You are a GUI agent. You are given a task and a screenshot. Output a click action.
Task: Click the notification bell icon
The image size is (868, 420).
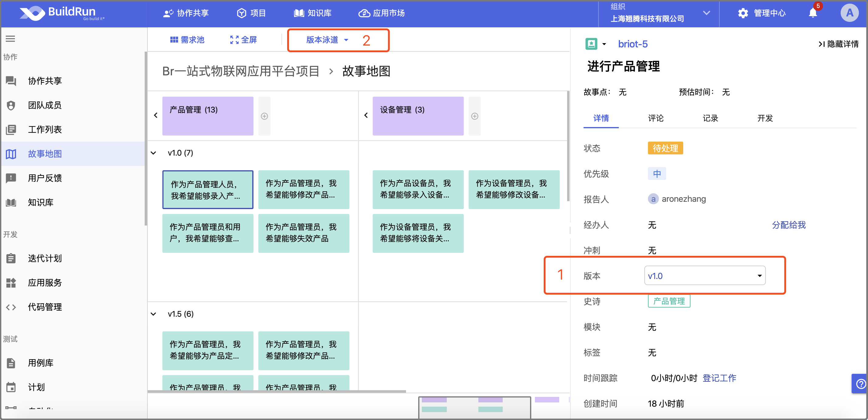[x=812, y=13]
